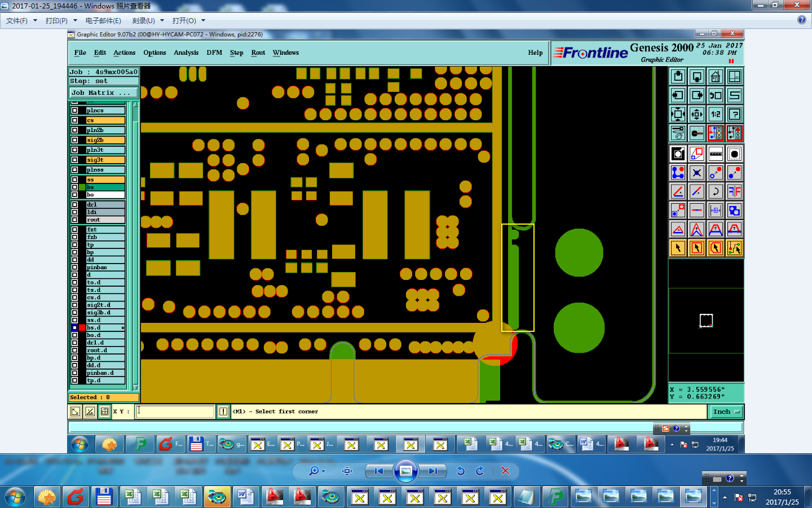This screenshot has width=812, height=508.
Task: Click the Home view icon in Genesis toolbar
Action: click(x=716, y=76)
